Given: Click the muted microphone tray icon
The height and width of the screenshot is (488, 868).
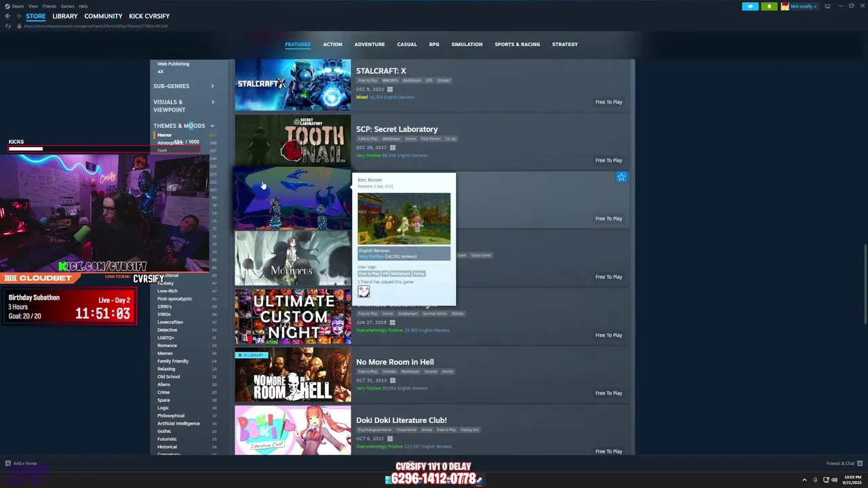Looking at the screenshot, I should click(816, 480).
